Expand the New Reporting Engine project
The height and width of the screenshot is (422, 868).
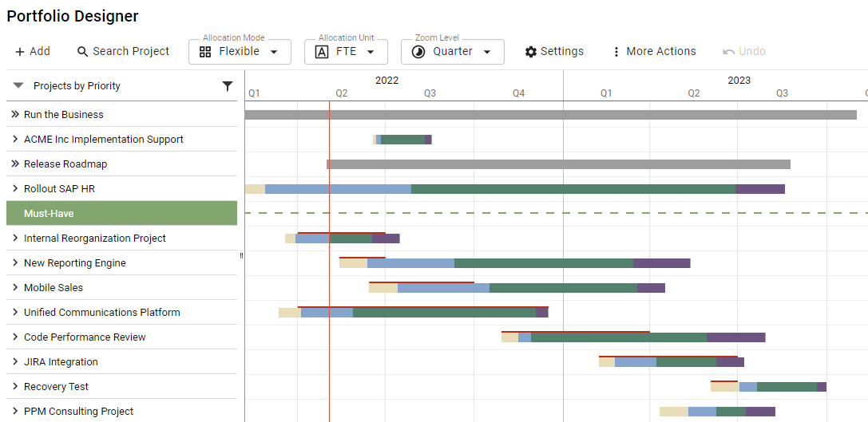pyautogui.click(x=15, y=263)
